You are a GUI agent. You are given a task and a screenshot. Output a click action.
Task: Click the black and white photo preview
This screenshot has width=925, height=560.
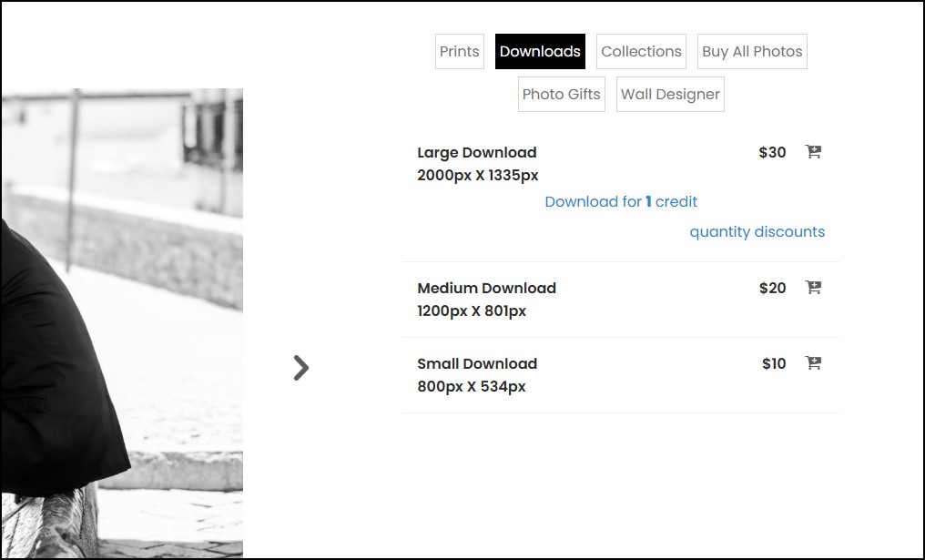[122, 322]
